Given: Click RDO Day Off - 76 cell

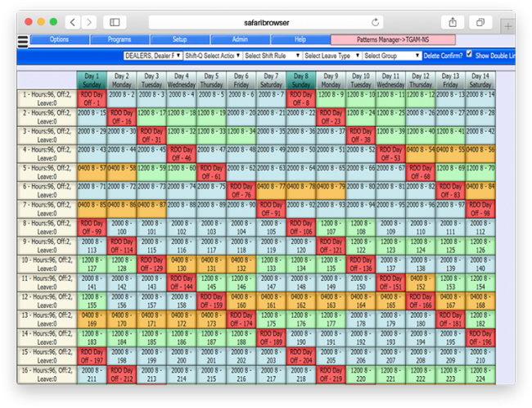Looking at the screenshot, I should click(x=241, y=191).
